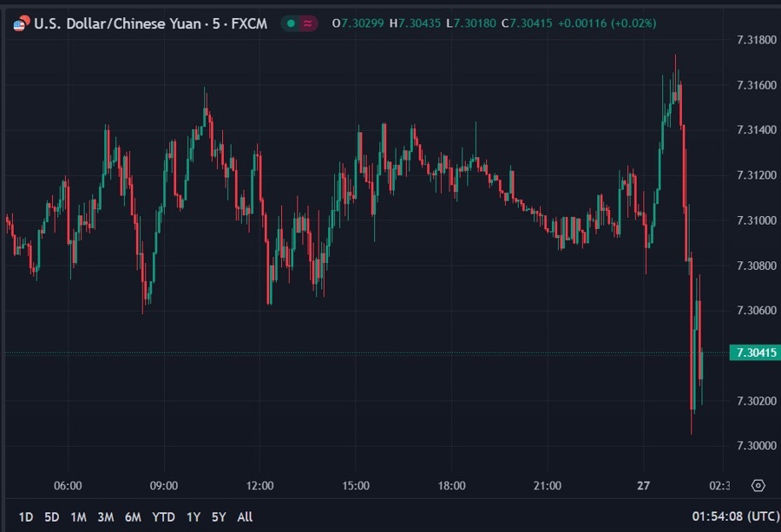Display All available data range

tap(245, 516)
